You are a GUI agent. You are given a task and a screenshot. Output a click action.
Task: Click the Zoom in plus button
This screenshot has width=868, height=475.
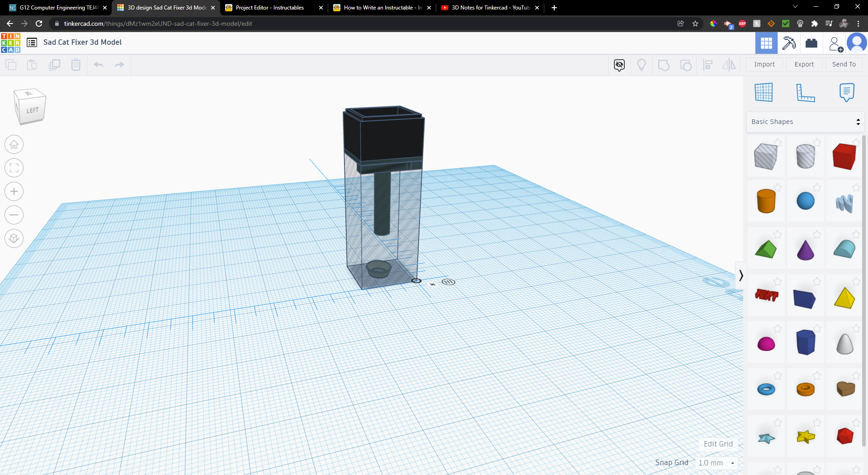(x=14, y=192)
